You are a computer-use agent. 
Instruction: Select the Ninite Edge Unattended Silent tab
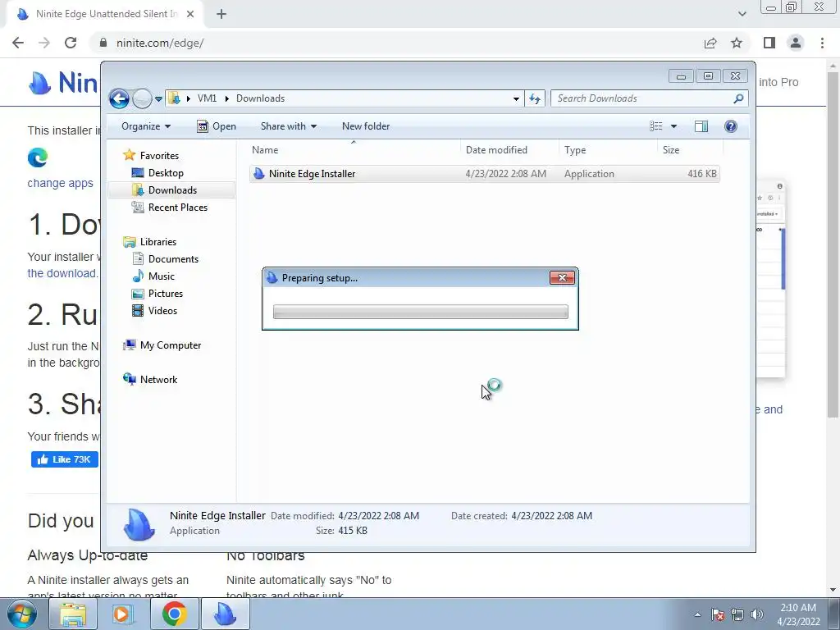(102, 14)
